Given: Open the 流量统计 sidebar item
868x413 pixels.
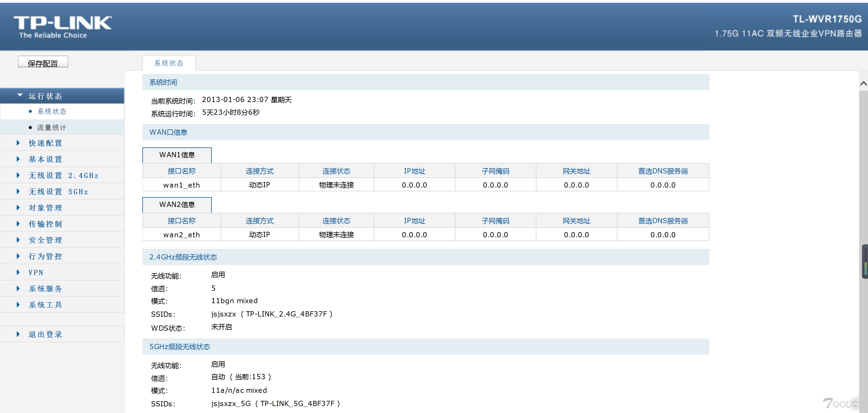Looking at the screenshot, I should (52, 127).
